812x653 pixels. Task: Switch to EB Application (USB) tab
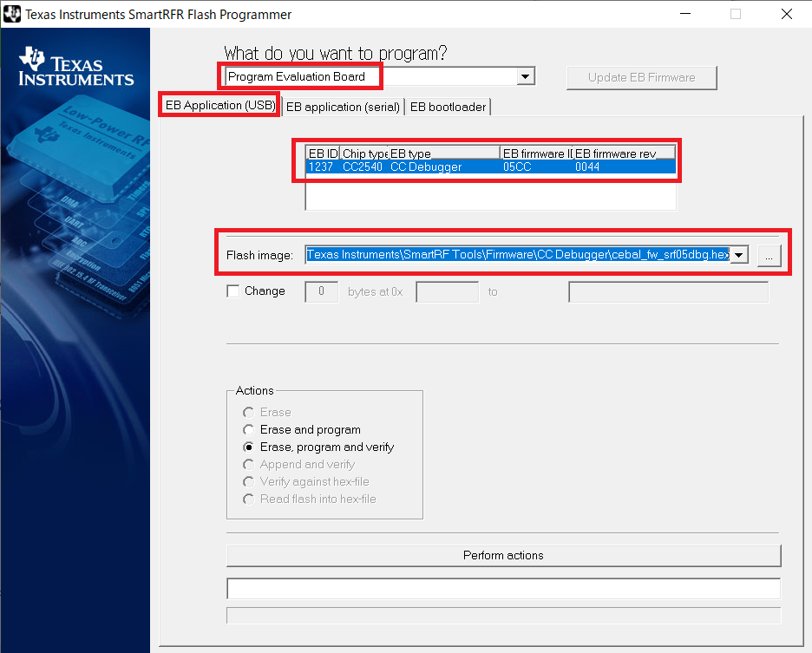point(220,105)
